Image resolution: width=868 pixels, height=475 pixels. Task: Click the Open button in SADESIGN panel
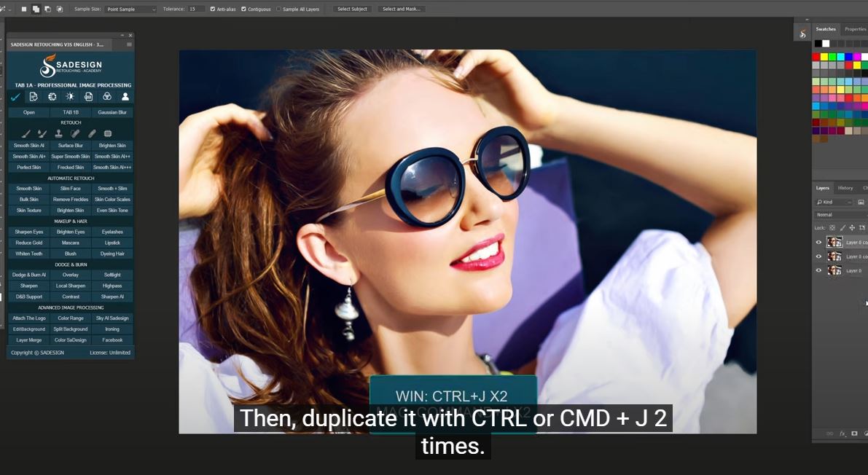[28, 112]
